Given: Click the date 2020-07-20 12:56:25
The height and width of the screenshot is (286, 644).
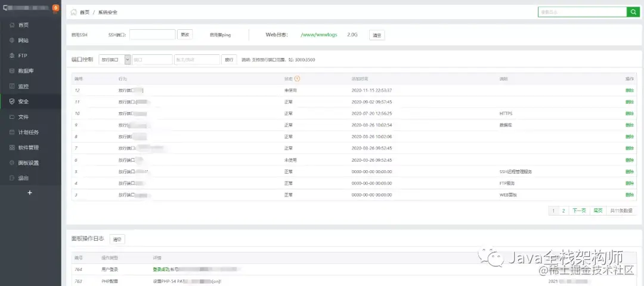Looking at the screenshot, I should coord(371,113).
